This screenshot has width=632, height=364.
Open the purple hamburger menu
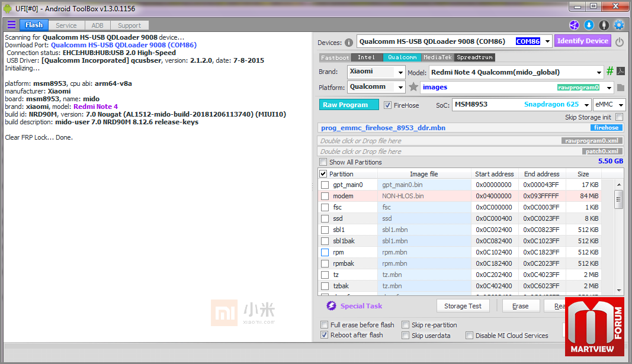(x=11, y=25)
